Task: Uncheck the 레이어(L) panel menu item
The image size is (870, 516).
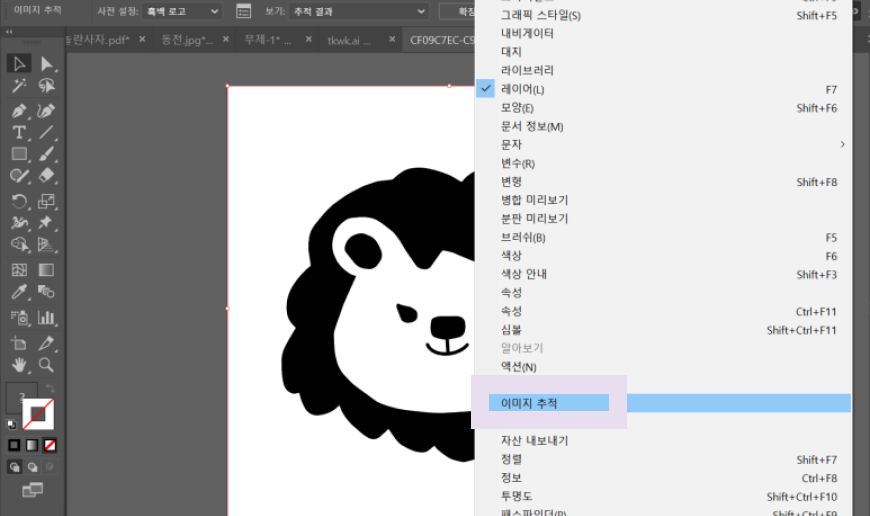Action: click(518, 89)
